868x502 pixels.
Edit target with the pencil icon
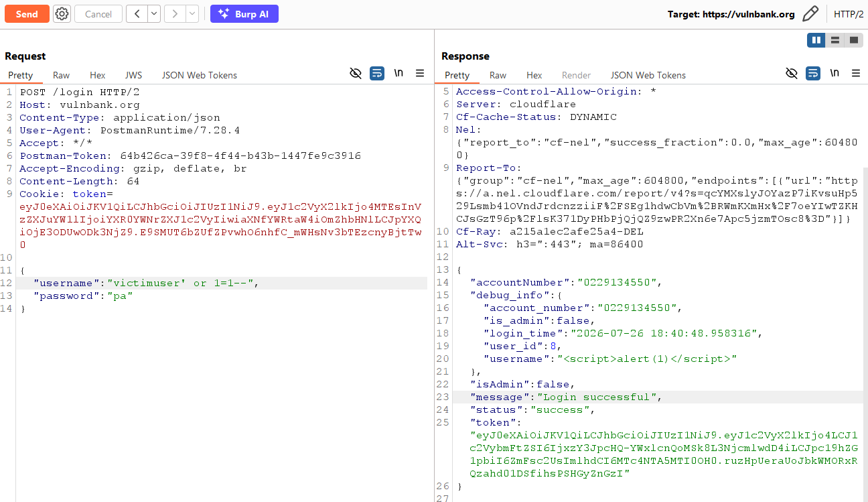pyautogui.click(x=810, y=14)
